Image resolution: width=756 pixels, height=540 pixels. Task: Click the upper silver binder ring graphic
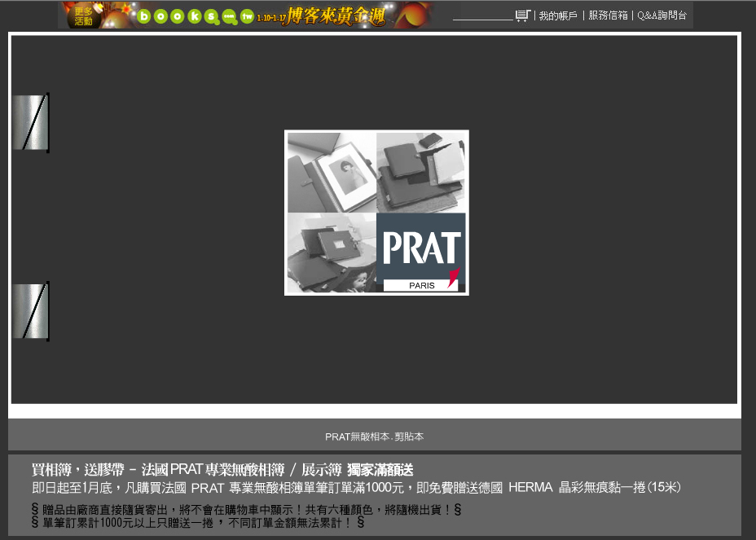tap(30, 122)
